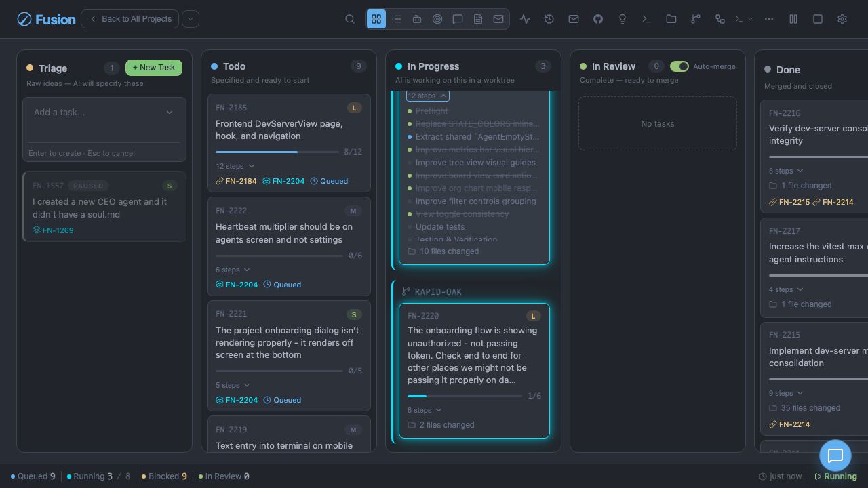Expand 6 steps on FN-2222 card
The image size is (868, 488).
(x=233, y=270)
